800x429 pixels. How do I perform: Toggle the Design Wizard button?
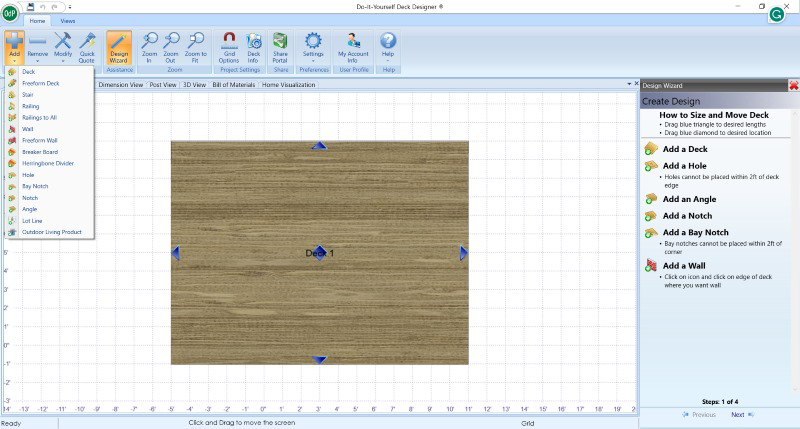tap(119, 45)
